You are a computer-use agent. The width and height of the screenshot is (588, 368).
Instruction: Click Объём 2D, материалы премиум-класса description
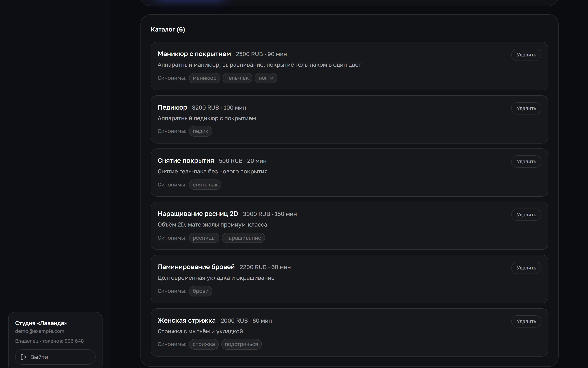click(x=212, y=225)
